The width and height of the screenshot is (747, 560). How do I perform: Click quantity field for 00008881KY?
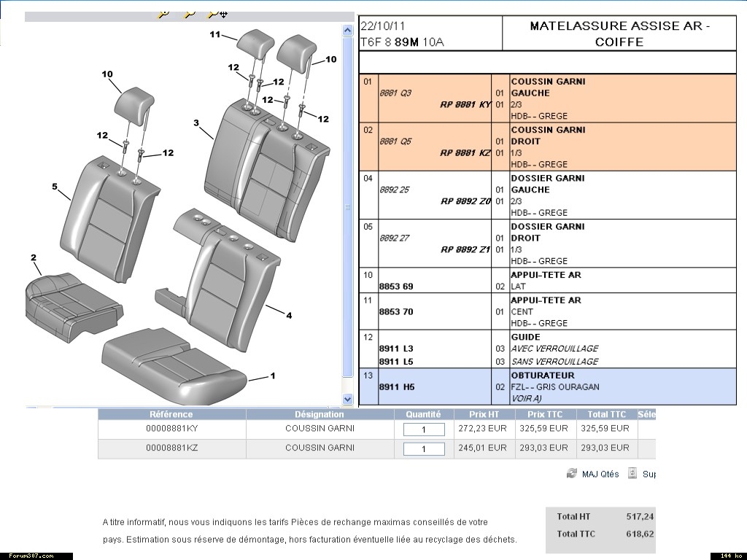(423, 429)
